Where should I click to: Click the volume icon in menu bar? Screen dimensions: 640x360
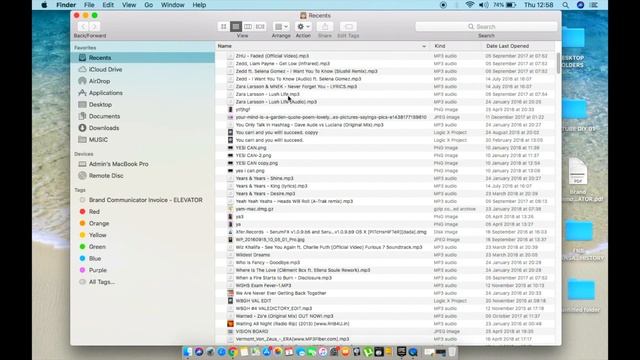pos(484,5)
